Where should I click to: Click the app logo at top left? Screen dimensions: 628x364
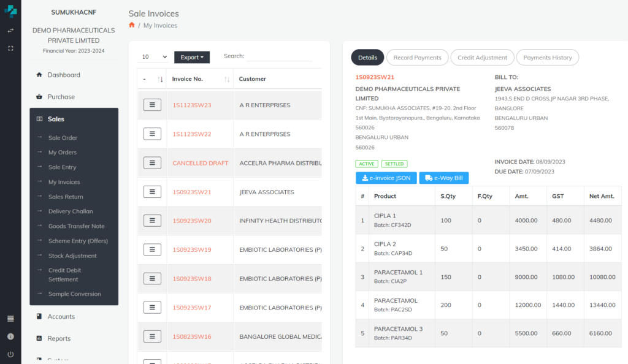(10, 10)
